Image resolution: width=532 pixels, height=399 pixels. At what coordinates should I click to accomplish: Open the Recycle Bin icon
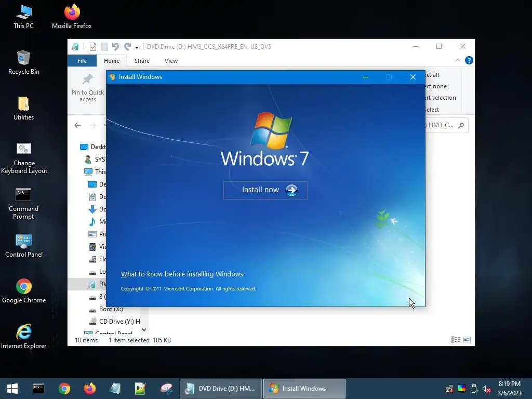24,63
